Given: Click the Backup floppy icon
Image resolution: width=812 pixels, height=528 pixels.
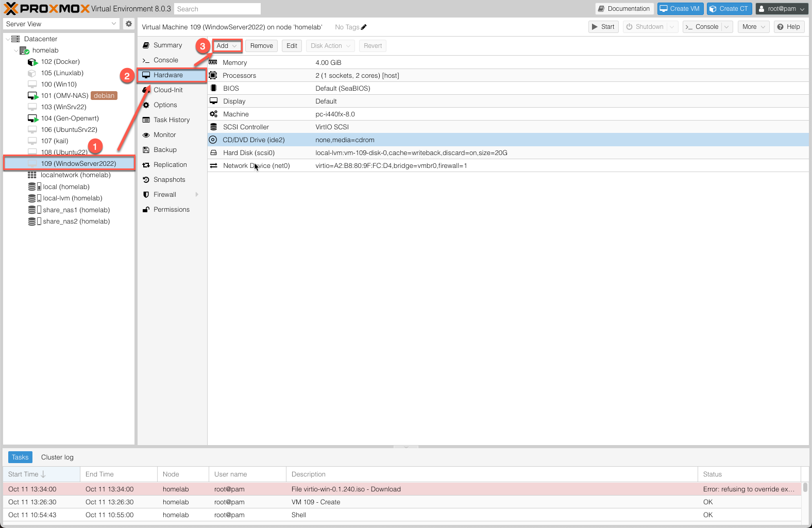Looking at the screenshot, I should point(146,150).
